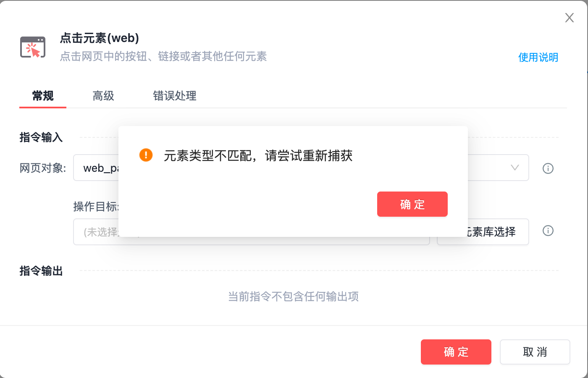Image resolution: width=588 pixels, height=378 pixels.
Task: Open the 使用说明 help link
Action: pos(538,57)
